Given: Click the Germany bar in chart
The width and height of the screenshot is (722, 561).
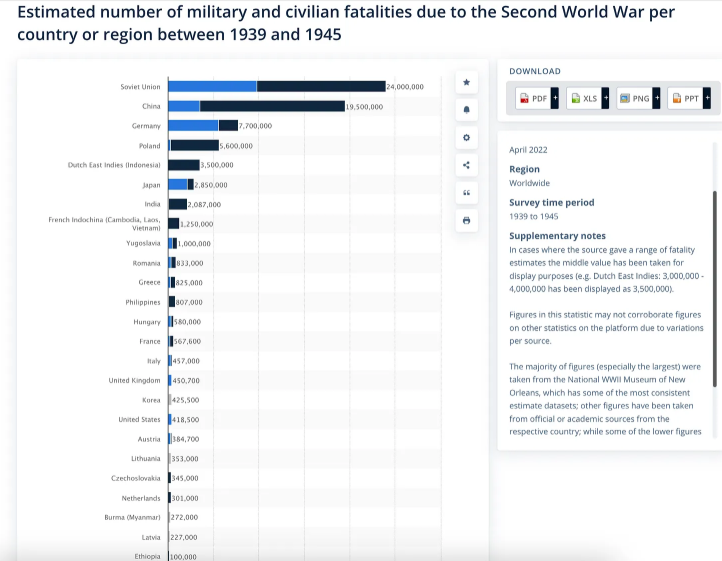Looking at the screenshot, I should coord(202,125).
